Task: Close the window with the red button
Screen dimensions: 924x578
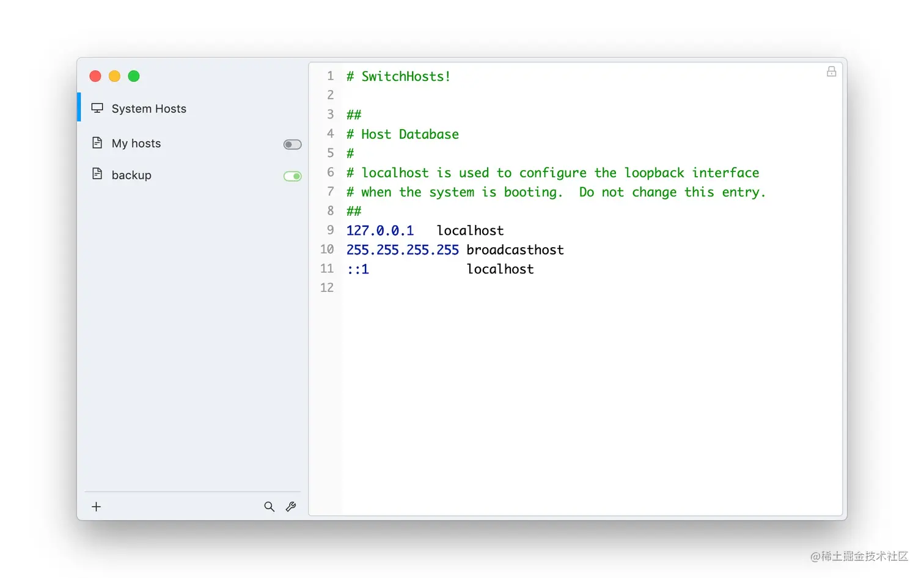Action: tap(95, 76)
